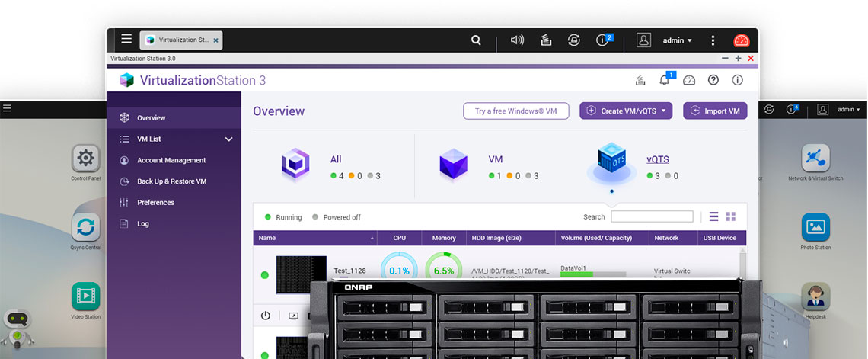Open the admin user dropdown in top bar

click(x=678, y=40)
